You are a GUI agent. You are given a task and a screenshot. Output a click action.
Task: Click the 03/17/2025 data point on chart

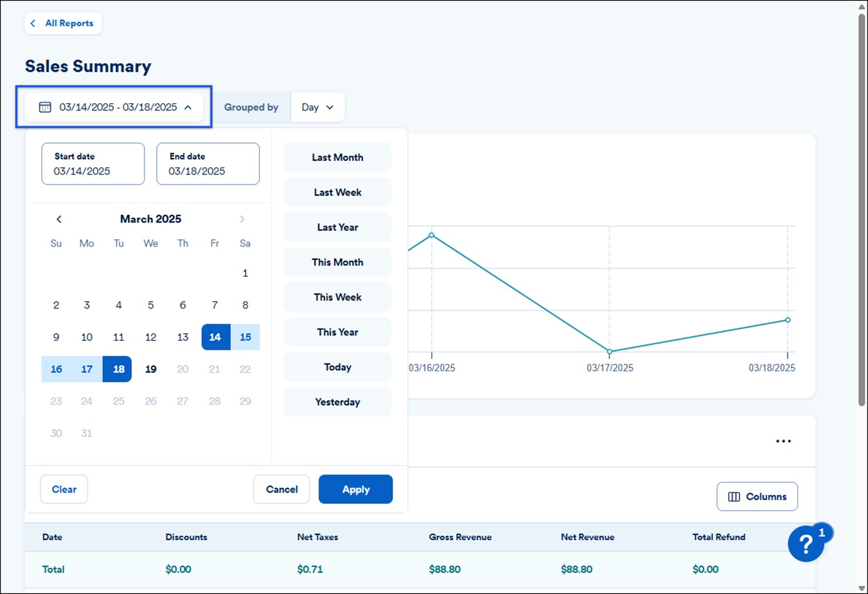click(610, 351)
